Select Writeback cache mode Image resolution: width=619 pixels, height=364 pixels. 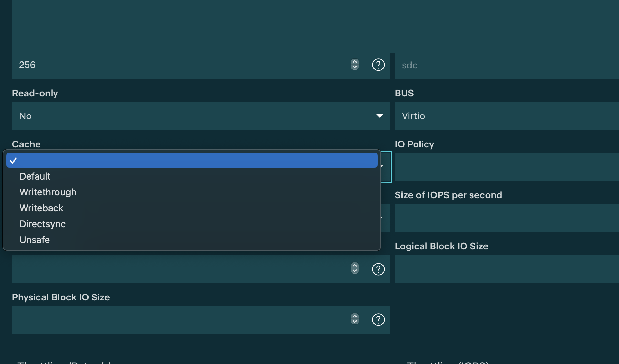[41, 208]
